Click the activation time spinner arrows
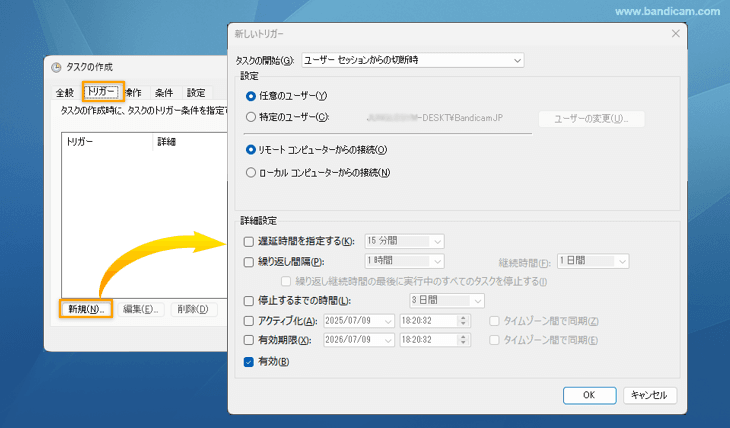This screenshot has height=428, width=730. 463,321
